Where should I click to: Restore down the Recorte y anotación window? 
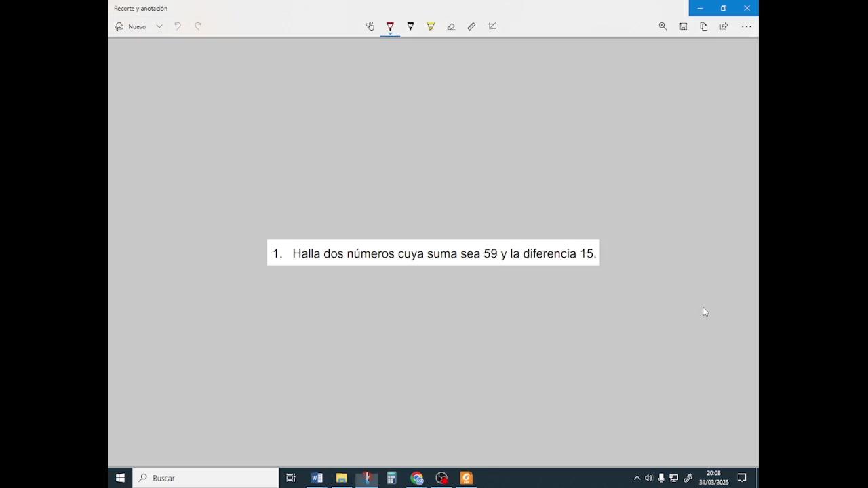(x=724, y=8)
